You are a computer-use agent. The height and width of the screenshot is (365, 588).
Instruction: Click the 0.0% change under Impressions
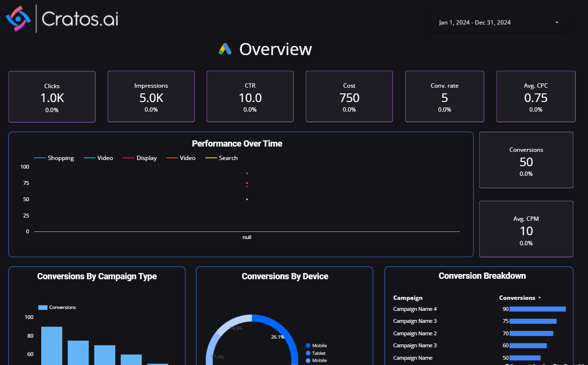point(151,110)
